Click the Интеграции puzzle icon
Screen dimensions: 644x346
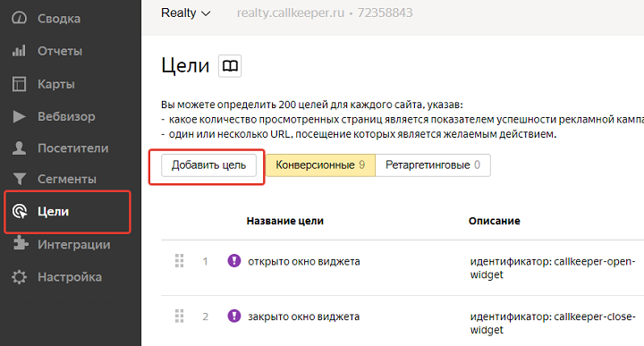pyautogui.click(x=20, y=243)
